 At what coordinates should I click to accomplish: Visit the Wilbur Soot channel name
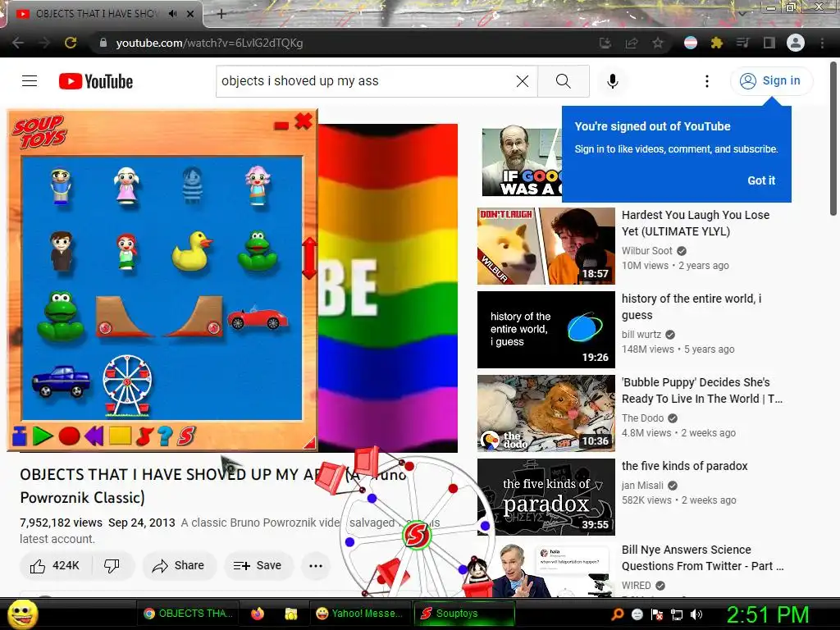pos(646,251)
